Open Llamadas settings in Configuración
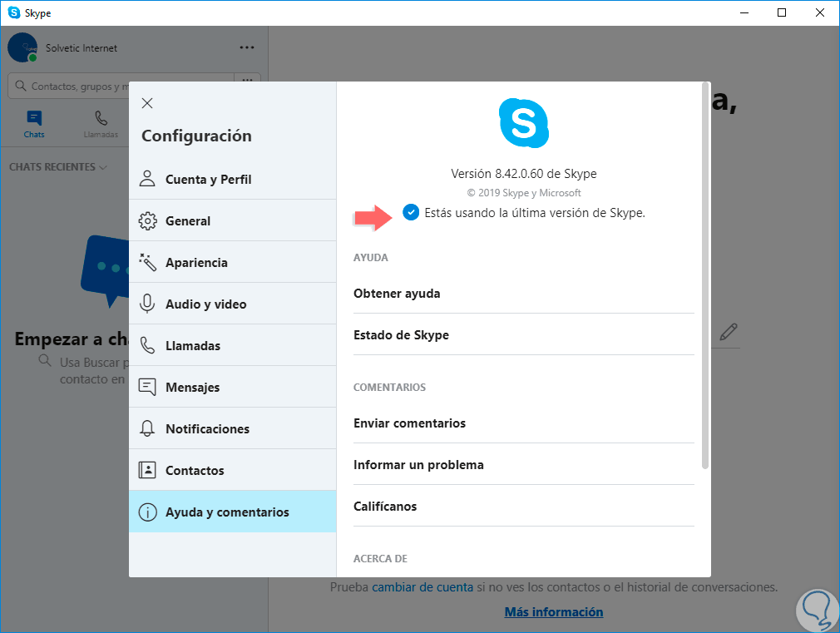The image size is (840, 633). 233,345
